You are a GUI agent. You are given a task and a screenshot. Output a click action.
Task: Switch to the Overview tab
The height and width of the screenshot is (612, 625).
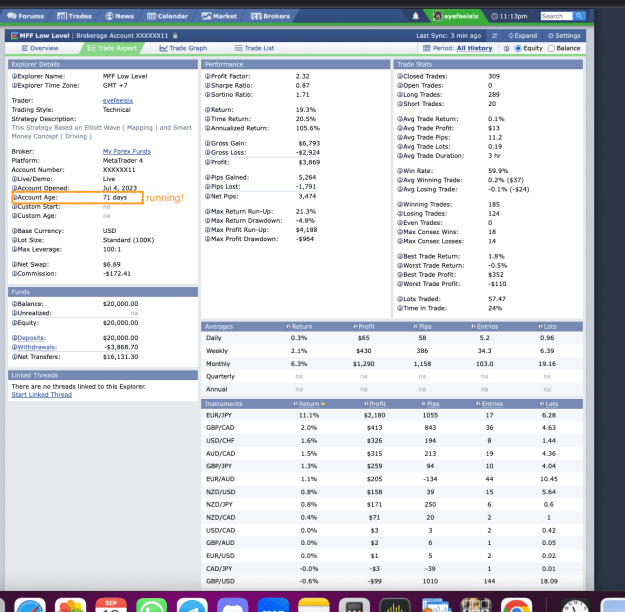click(40, 48)
